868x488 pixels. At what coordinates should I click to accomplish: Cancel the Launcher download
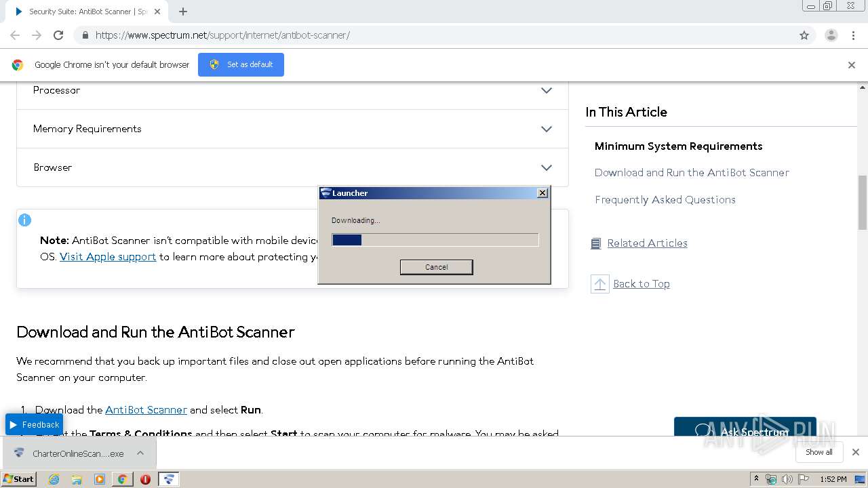coord(436,267)
